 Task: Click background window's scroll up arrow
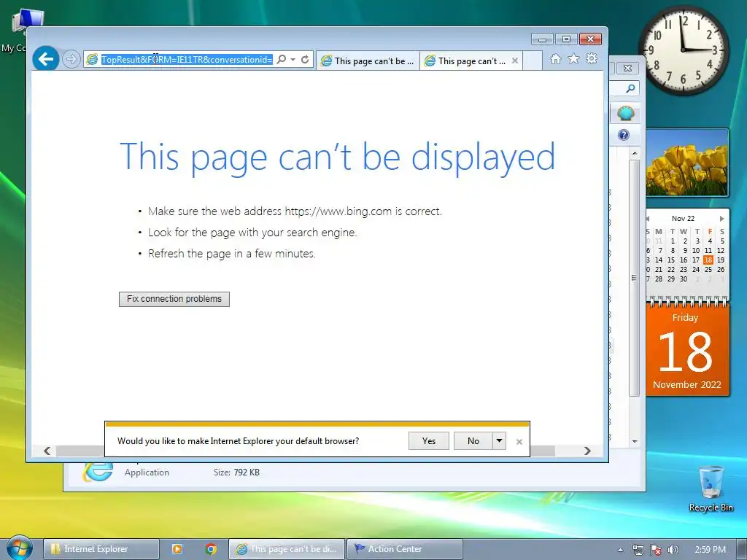point(635,154)
